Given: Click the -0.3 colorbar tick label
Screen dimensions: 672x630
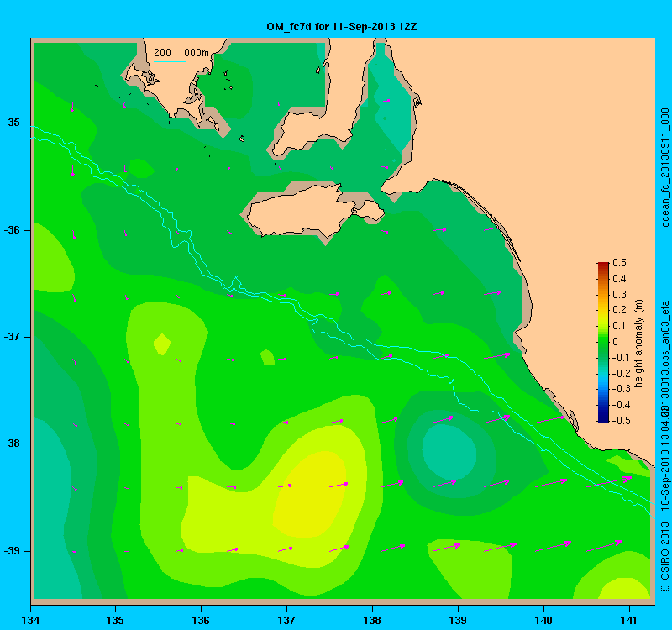Looking at the screenshot, I should click(x=621, y=389).
